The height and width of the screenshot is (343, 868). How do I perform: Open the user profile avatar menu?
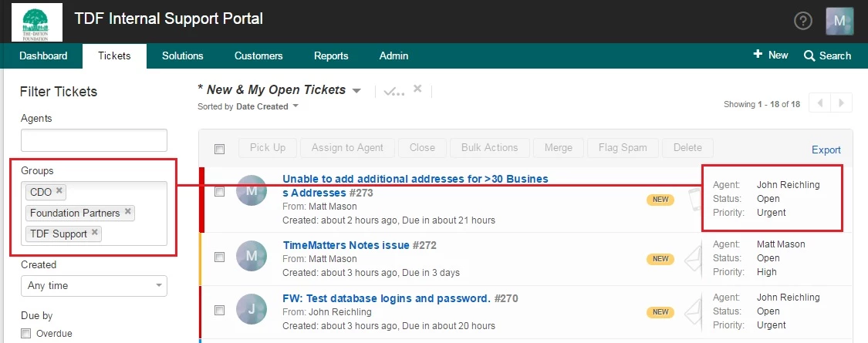click(x=839, y=21)
